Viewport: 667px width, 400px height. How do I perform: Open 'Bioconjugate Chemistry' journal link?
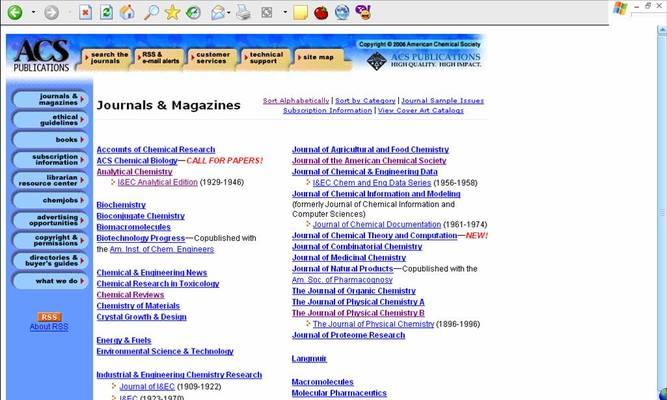click(141, 216)
